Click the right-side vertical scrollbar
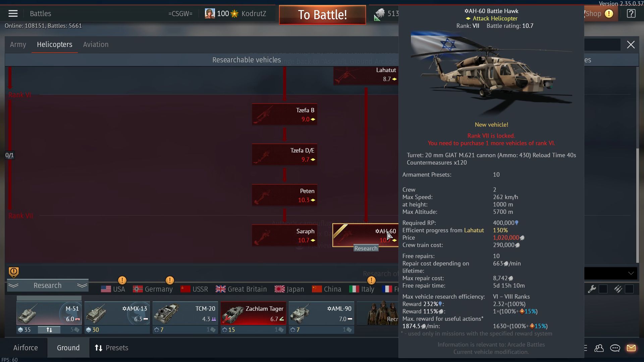Screen dimensions: 644x362 pyautogui.click(x=637, y=204)
